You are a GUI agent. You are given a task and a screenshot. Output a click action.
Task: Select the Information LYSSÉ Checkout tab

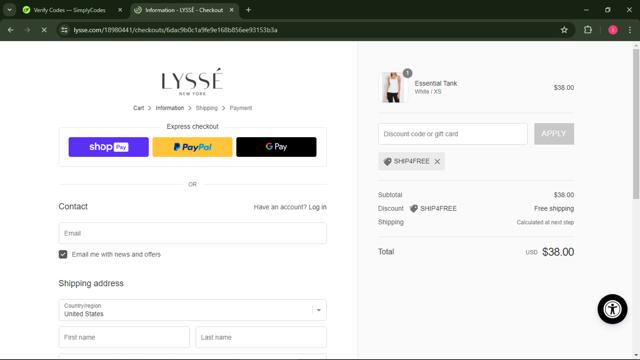[x=184, y=10]
